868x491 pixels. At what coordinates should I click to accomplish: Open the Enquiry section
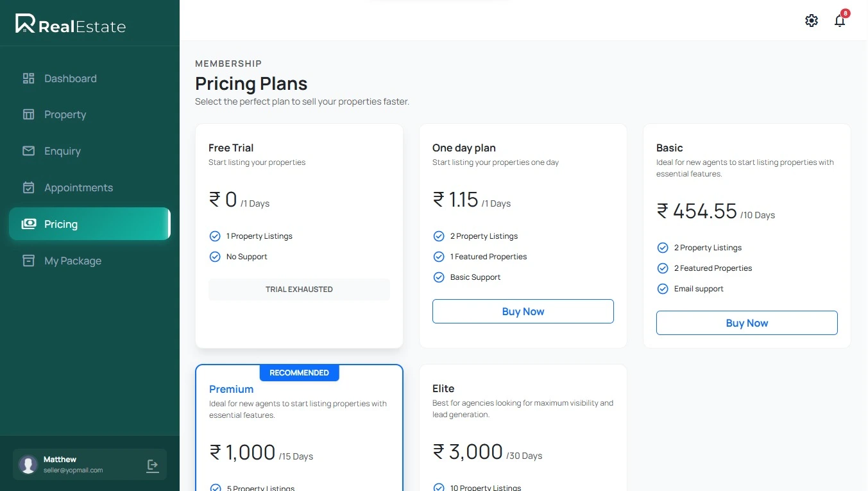pyautogui.click(x=62, y=151)
